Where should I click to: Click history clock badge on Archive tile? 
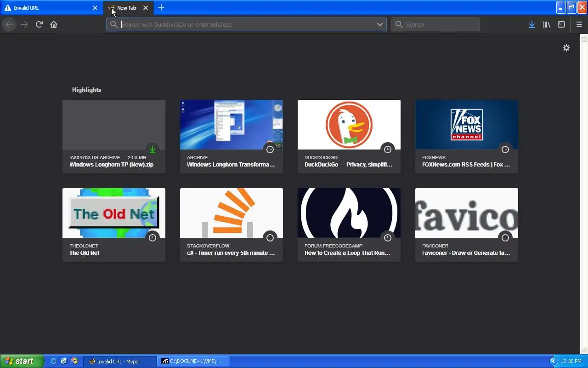pos(270,149)
